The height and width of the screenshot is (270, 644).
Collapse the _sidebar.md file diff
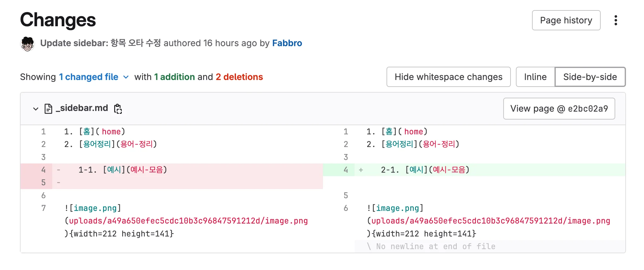tap(35, 109)
